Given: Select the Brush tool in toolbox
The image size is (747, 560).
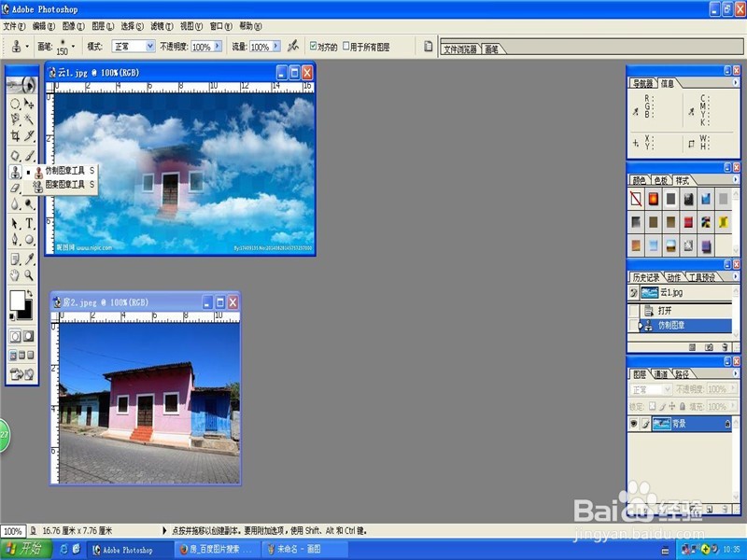Looking at the screenshot, I should click(29, 155).
